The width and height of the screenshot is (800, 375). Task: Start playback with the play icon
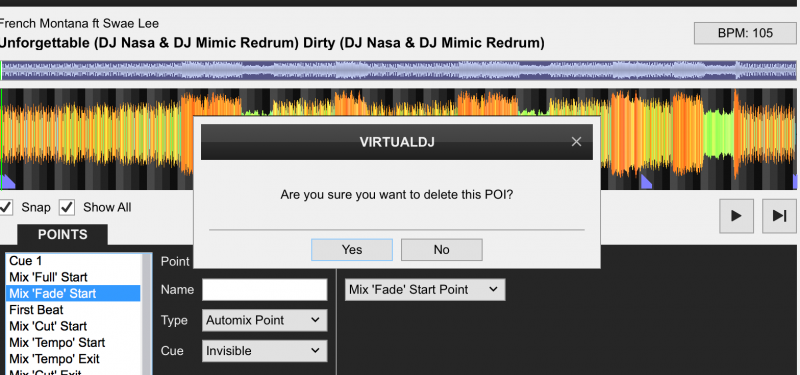click(x=736, y=216)
